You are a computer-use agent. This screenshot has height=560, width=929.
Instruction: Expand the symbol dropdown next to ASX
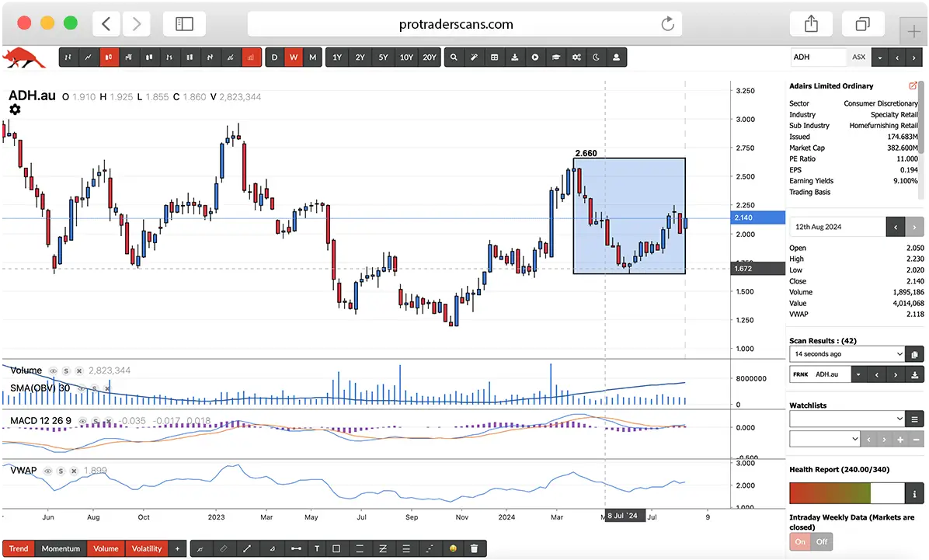(880, 57)
